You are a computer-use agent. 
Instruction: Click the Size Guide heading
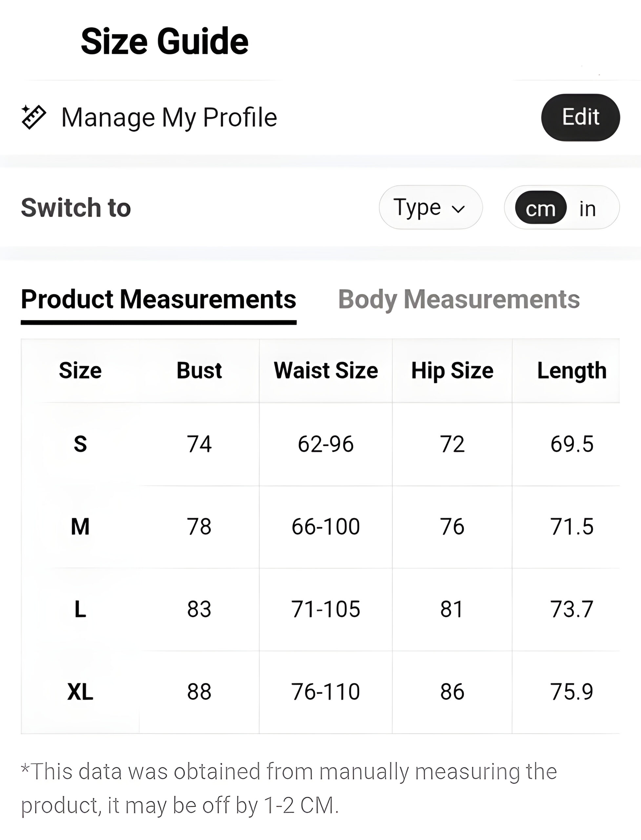[x=165, y=41]
